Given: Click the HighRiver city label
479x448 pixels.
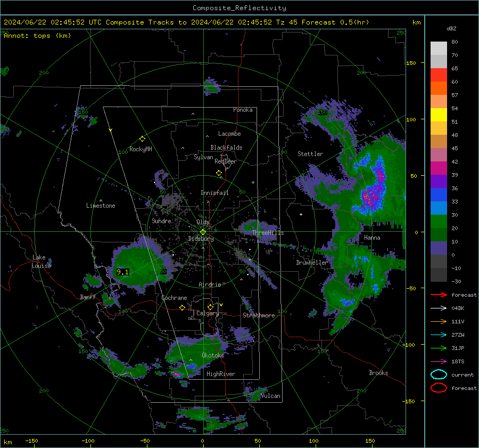Looking at the screenshot, I should (x=220, y=374).
